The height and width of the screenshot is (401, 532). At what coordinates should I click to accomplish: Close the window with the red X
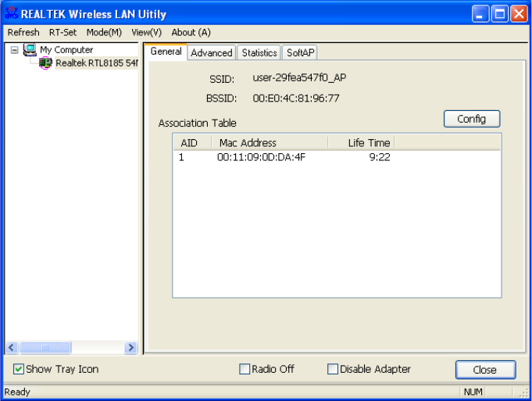point(519,14)
